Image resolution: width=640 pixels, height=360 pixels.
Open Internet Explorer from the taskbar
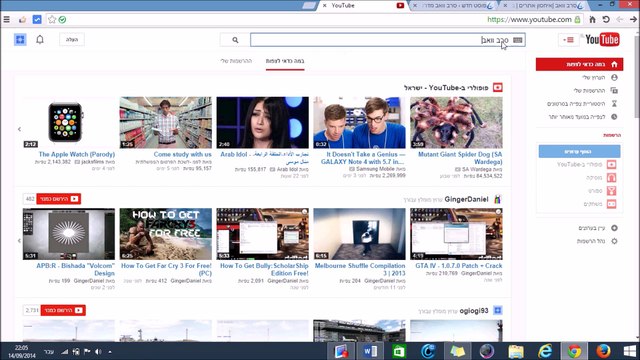pyautogui.click(x=545, y=351)
